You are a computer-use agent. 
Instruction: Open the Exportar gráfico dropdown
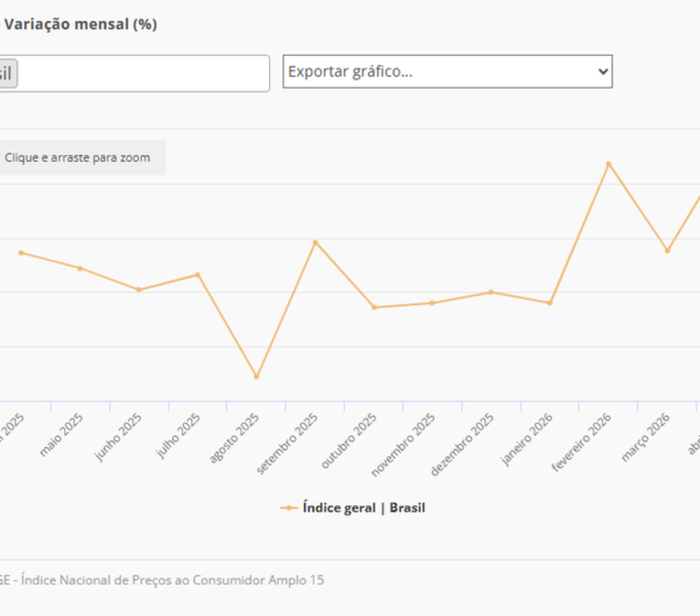click(447, 71)
